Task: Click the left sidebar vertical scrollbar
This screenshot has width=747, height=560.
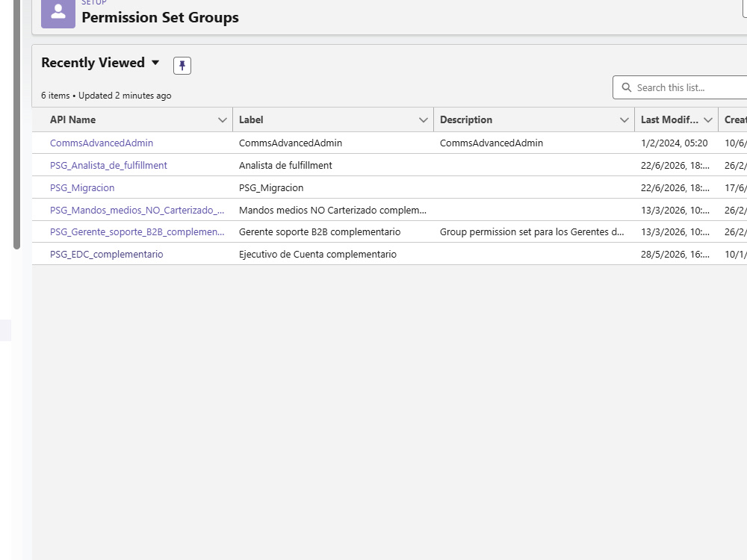Action: pos(16,124)
